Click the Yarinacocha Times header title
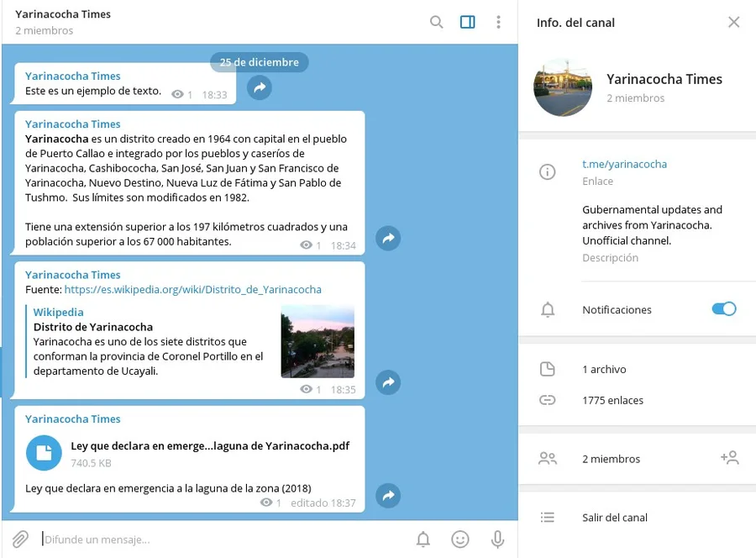Image resolution: width=756 pixels, height=558 pixels. click(63, 14)
